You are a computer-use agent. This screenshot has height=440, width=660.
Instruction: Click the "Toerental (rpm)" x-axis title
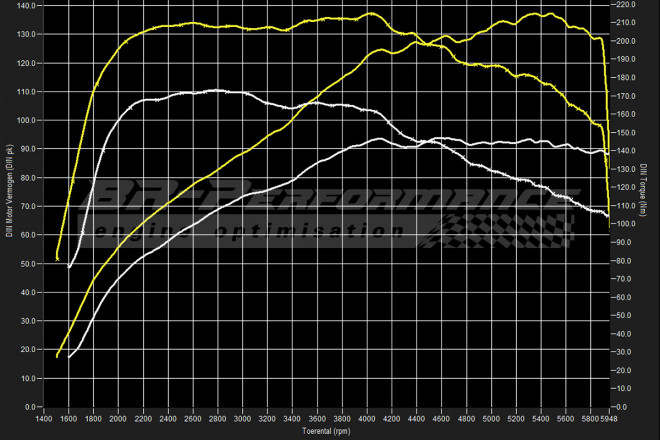pos(330,432)
